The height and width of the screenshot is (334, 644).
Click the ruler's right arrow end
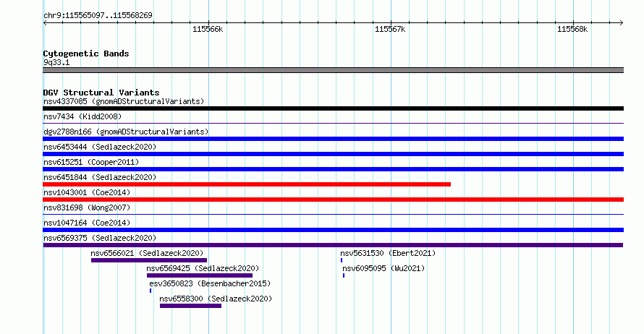coord(622,23)
